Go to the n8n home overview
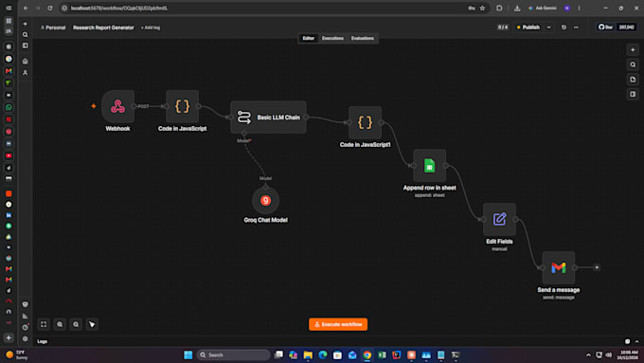Image resolution: width=644 pixels, height=363 pixels. tap(25, 62)
